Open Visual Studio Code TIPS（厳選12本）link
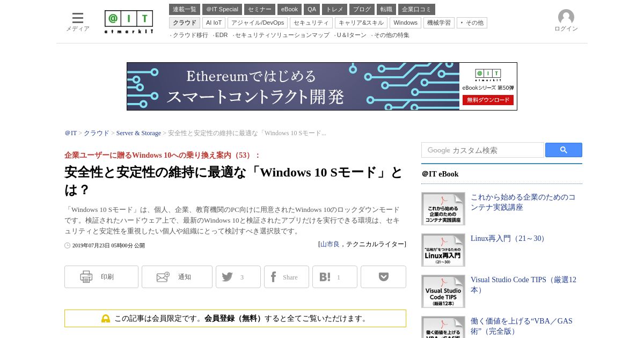 coord(524,285)
